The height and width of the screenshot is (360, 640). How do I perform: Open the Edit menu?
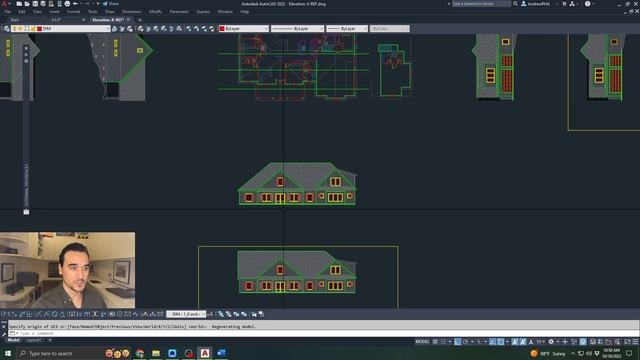pyautogui.click(x=22, y=12)
